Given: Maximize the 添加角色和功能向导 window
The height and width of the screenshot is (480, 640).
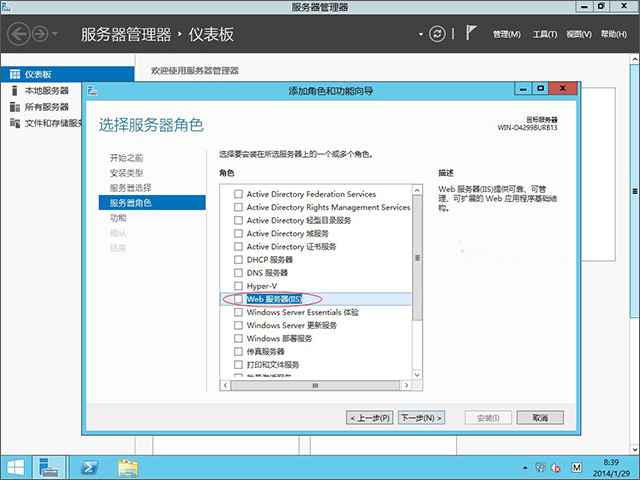Looking at the screenshot, I should [541, 88].
